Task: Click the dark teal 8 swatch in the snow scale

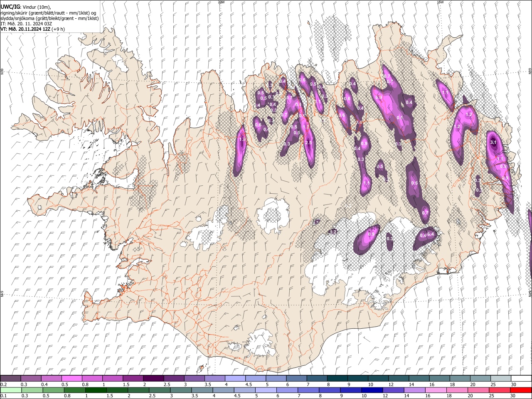Action: point(337,378)
